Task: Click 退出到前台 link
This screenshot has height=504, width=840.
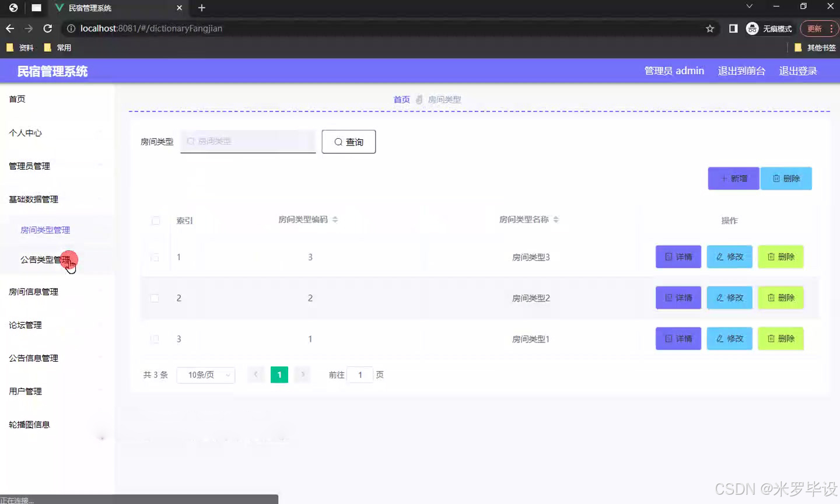Action: click(x=741, y=71)
